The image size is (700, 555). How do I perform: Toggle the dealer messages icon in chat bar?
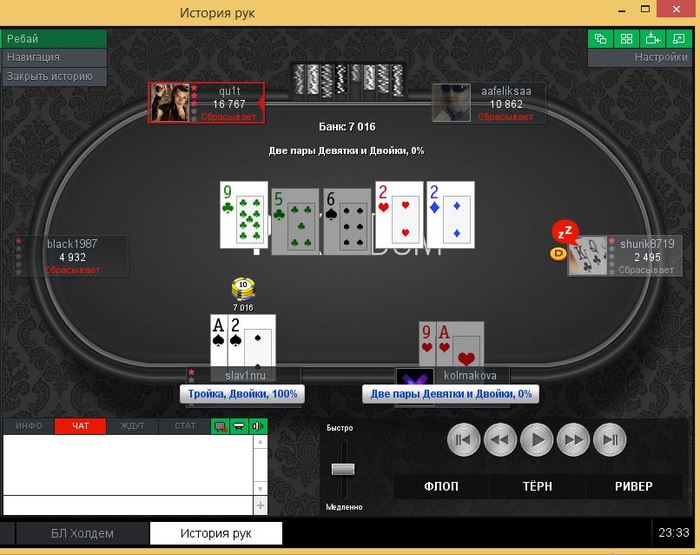click(x=239, y=426)
